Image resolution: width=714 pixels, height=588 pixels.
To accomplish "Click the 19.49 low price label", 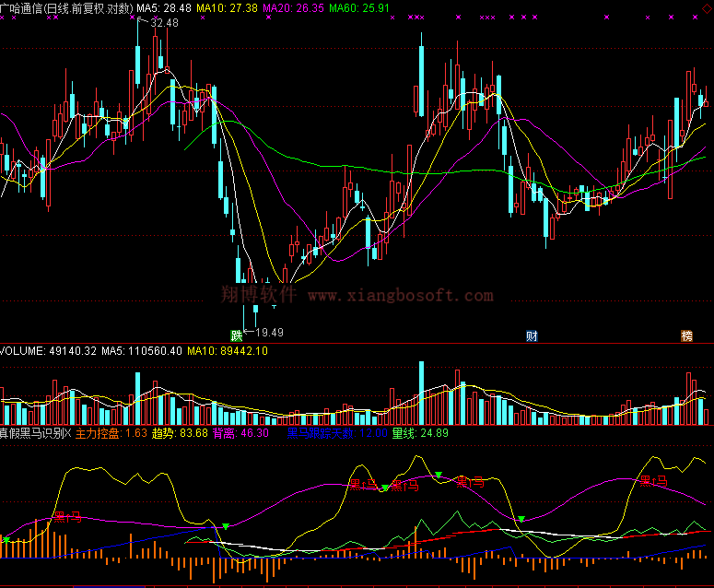I will [x=269, y=333].
